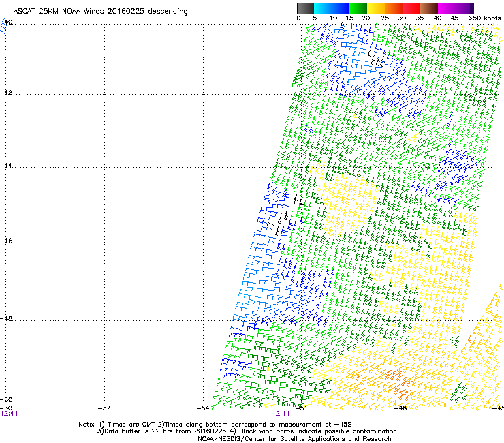Click the legend value '20' under the color bar
504x443 pixels.
[366, 18]
